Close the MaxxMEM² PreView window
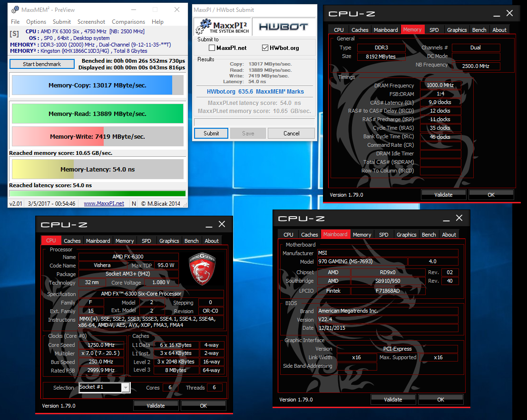Viewport: 527px width, 420px height. 177,10
